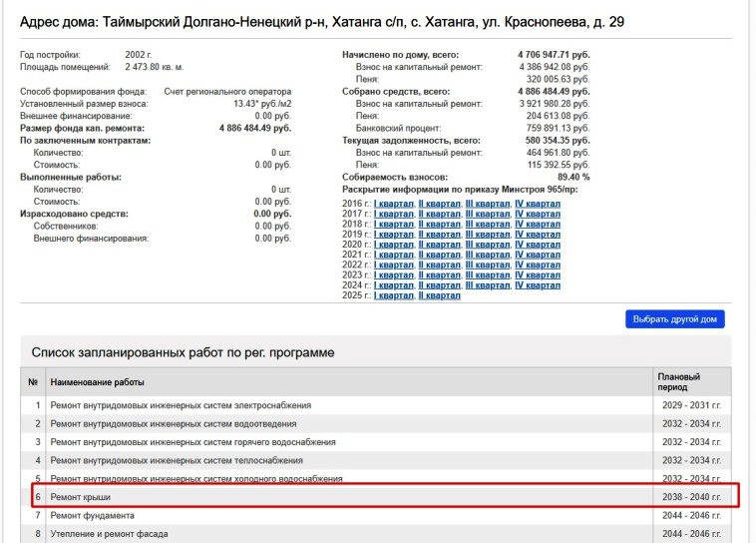This screenshot has height=543, width=756.
Task: Open the 2020 I квартал report link
Action: (x=393, y=245)
